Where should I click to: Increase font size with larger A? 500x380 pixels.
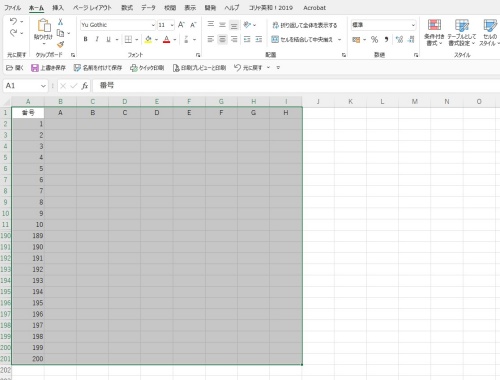[181, 25]
